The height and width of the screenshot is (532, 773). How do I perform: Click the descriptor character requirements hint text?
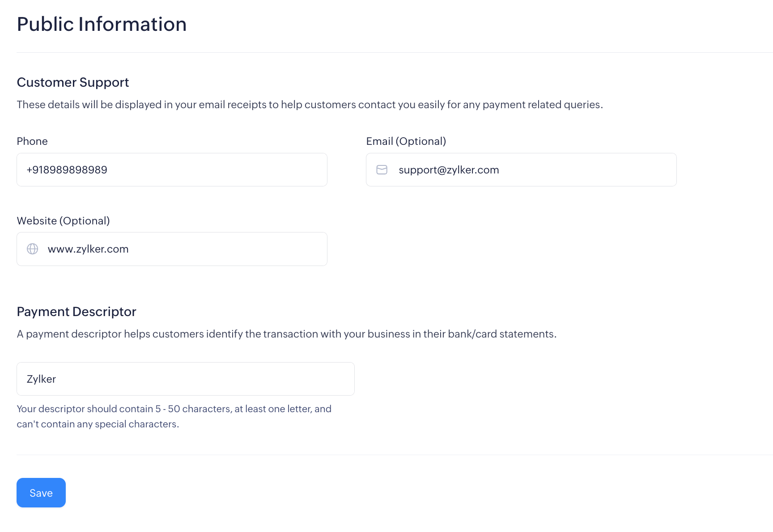coord(174,416)
